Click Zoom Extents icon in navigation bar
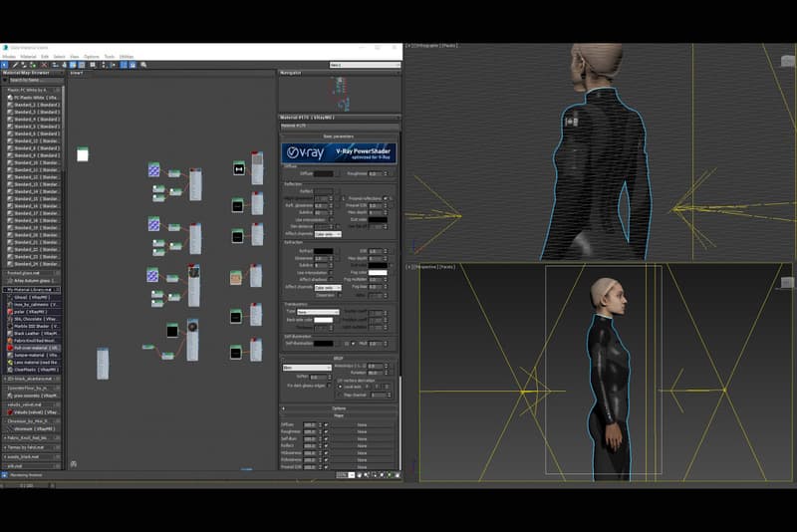This screenshot has width=797, height=532. point(382,474)
